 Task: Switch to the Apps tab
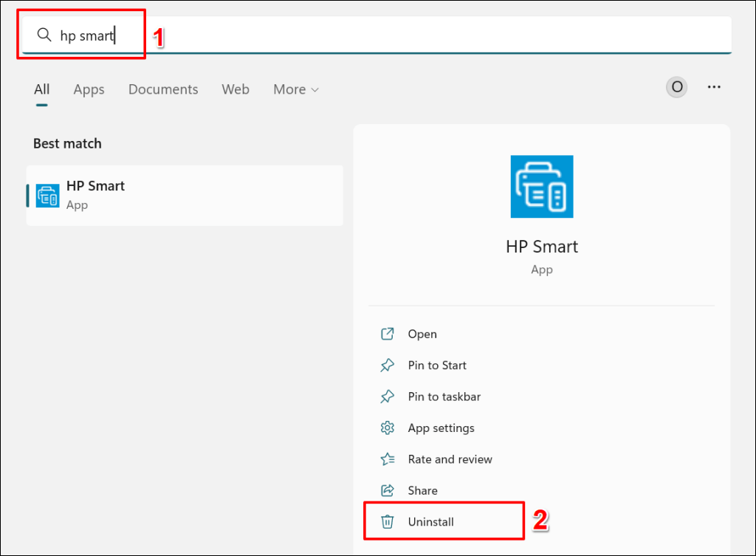pos(89,89)
